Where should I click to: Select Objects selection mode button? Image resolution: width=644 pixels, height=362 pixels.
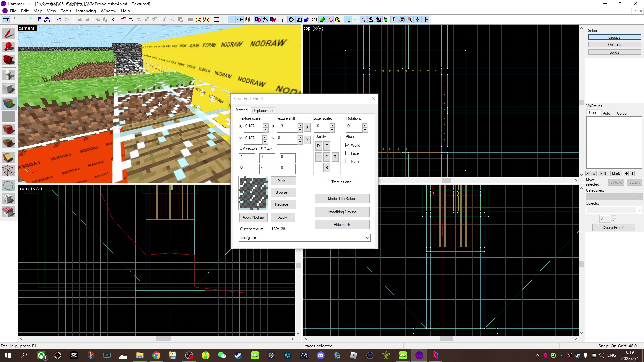pyautogui.click(x=614, y=45)
